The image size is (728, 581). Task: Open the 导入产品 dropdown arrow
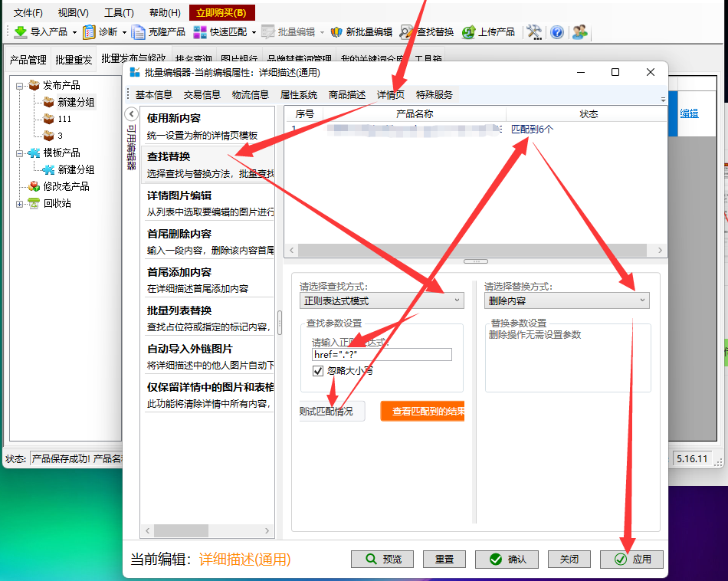pos(74,32)
